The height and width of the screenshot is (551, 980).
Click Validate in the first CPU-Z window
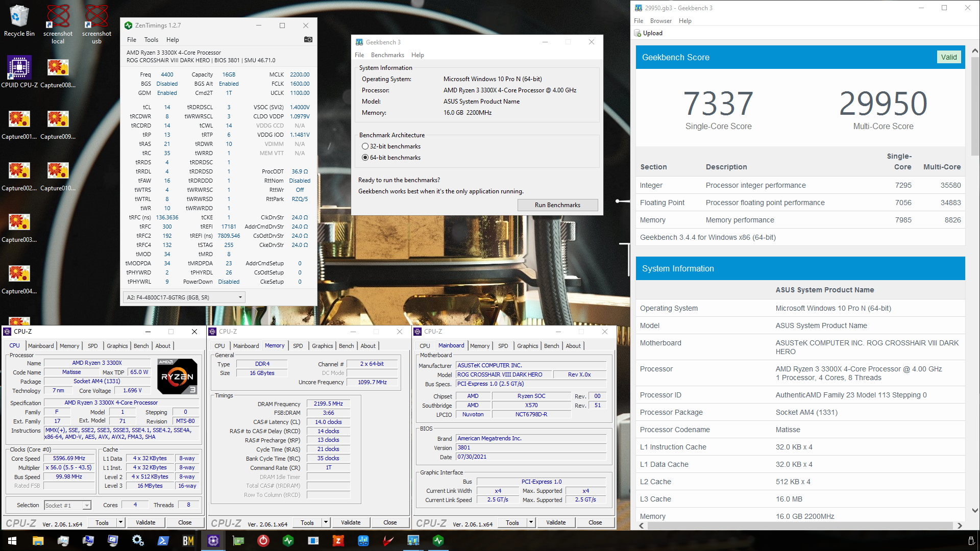click(145, 522)
